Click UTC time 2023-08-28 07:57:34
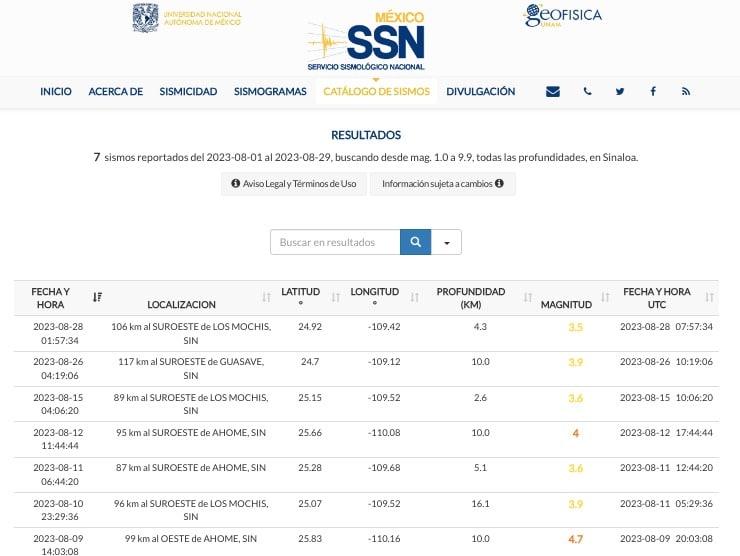Image resolution: width=740 pixels, height=556 pixels. [666, 327]
